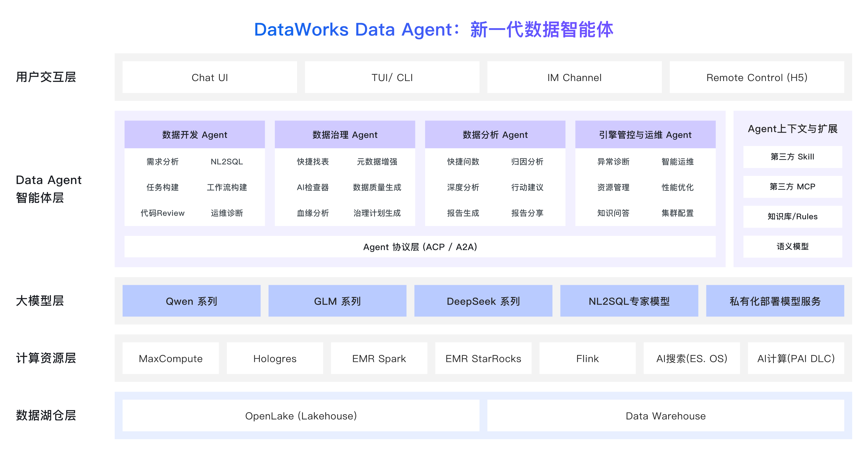Click the IM Channel box
This screenshot has width=868, height=455.
(x=574, y=77)
